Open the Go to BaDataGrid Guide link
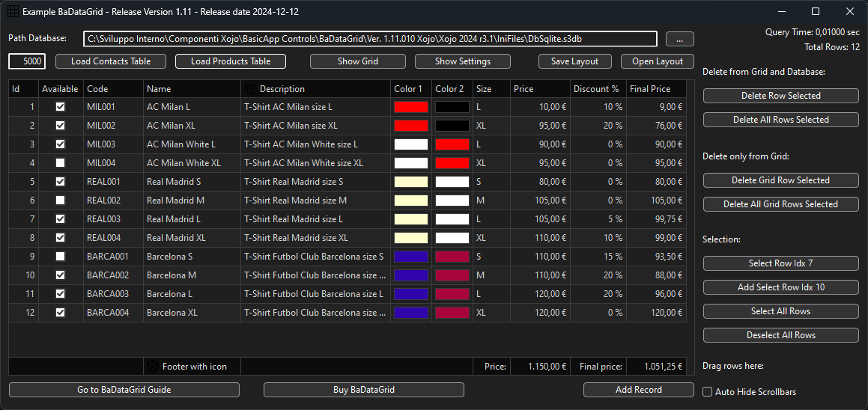The height and width of the screenshot is (410, 868). [x=124, y=390]
